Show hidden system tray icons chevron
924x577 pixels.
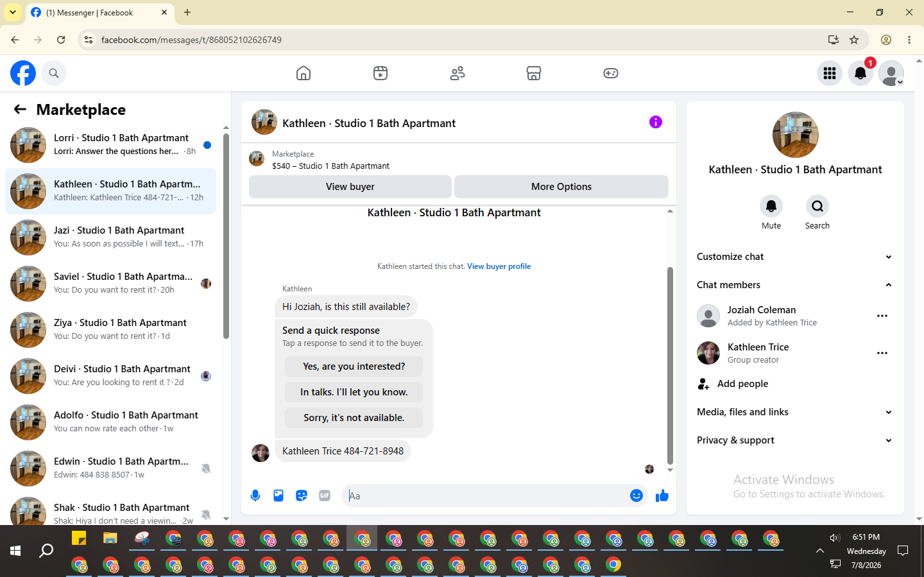coord(820,551)
